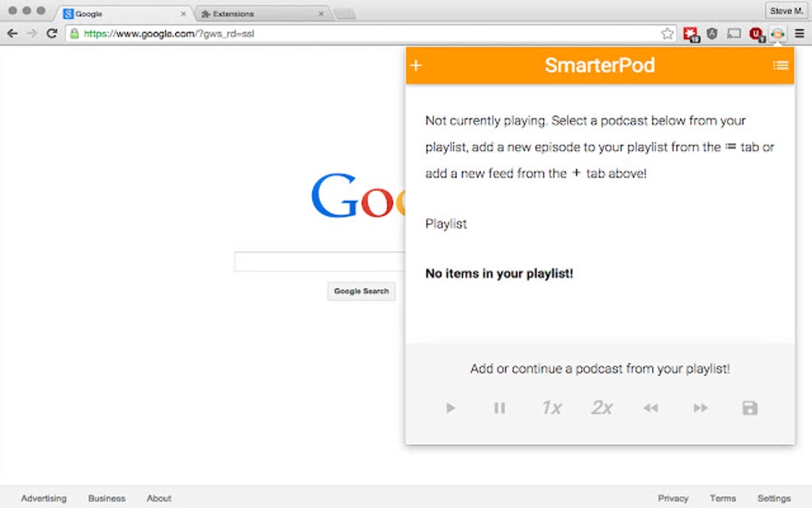This screenshot has height=508, width=812.
Task: Click the address bar URL field
Action: 370,33
